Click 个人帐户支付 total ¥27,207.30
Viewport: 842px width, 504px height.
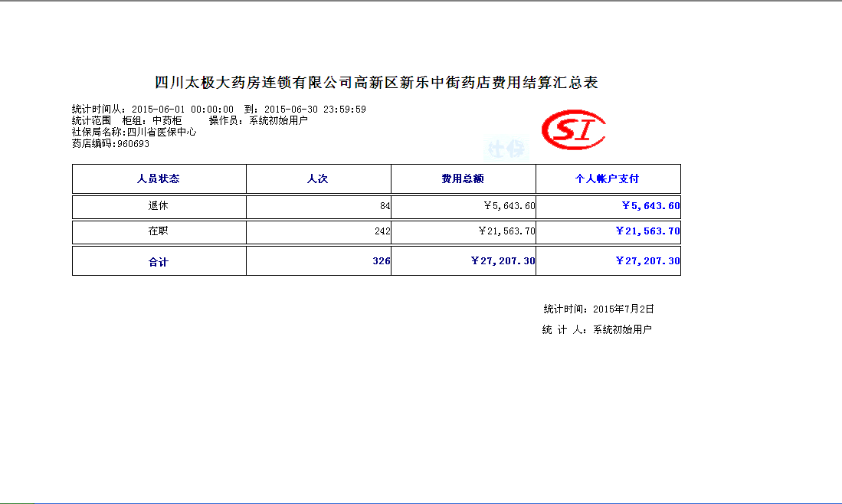[647, 261]
